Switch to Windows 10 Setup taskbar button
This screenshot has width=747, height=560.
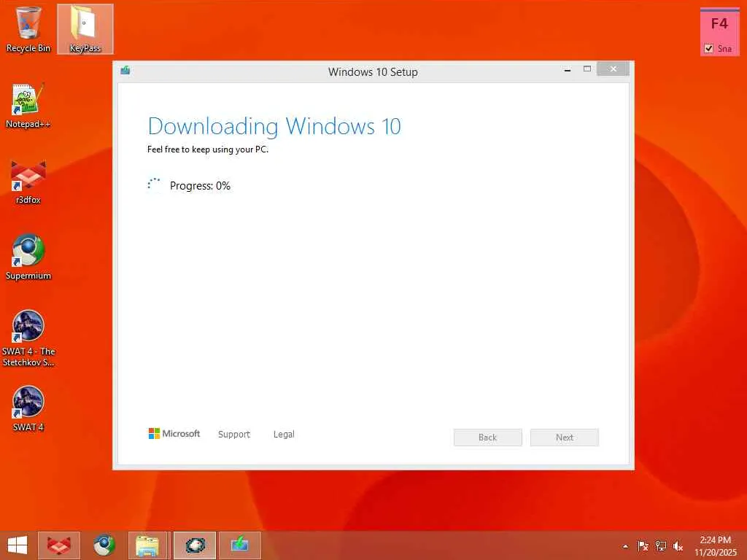[x=240, y=545]
